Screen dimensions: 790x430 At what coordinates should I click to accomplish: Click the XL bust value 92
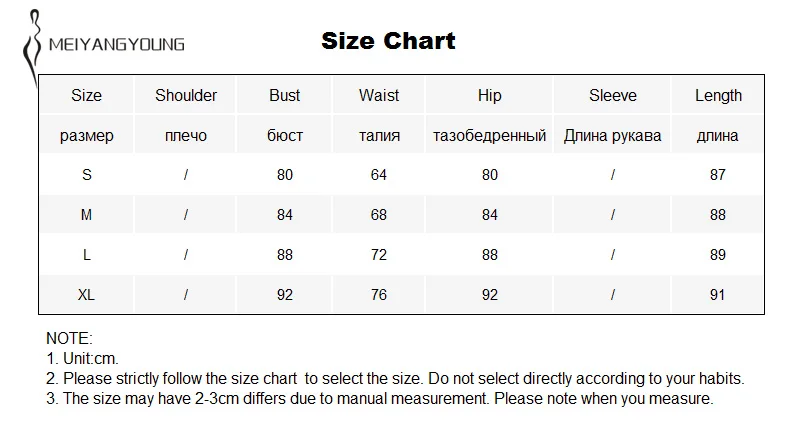pyautogui.click(x=285, y=295)
